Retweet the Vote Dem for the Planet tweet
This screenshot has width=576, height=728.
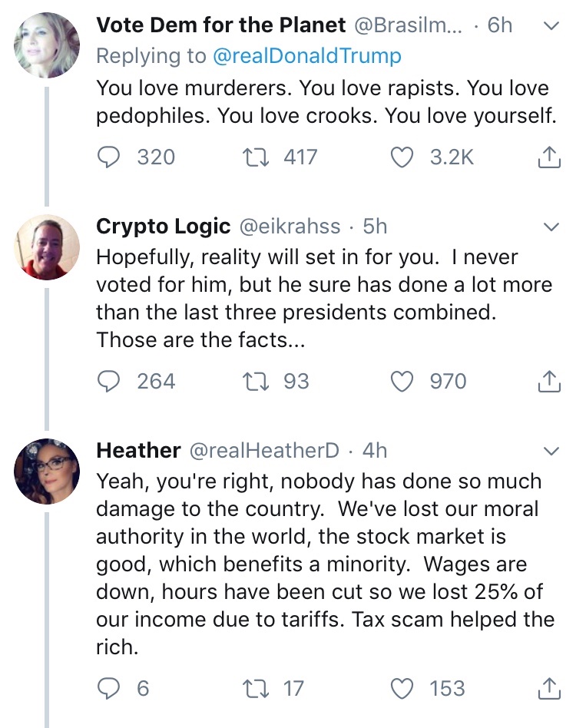pos(250,157)
